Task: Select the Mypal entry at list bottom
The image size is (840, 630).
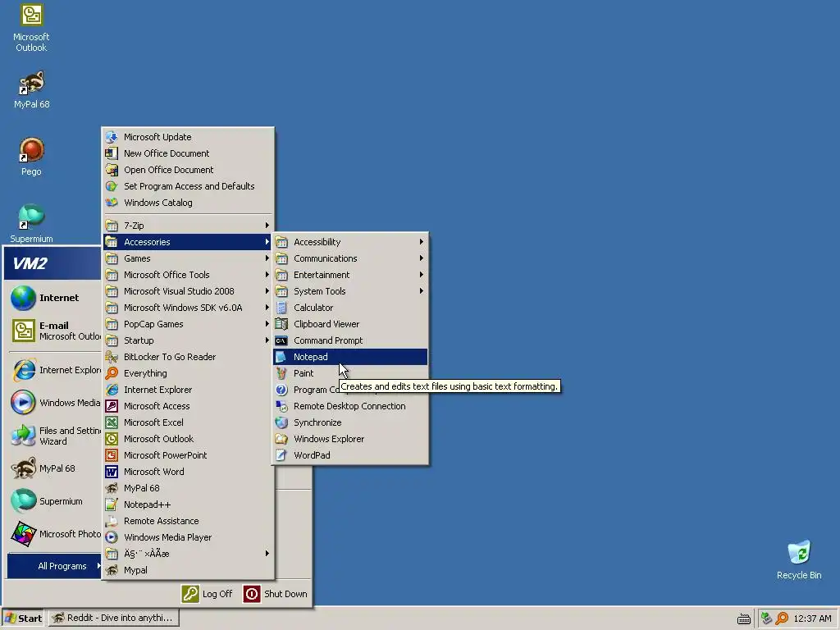Action: (188, 571)
